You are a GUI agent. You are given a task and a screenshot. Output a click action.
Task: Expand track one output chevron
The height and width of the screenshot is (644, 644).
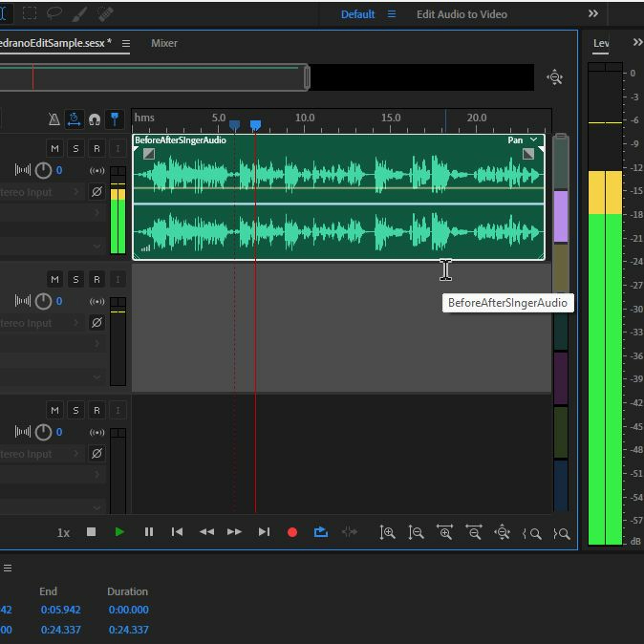click(x=97, y=212)
